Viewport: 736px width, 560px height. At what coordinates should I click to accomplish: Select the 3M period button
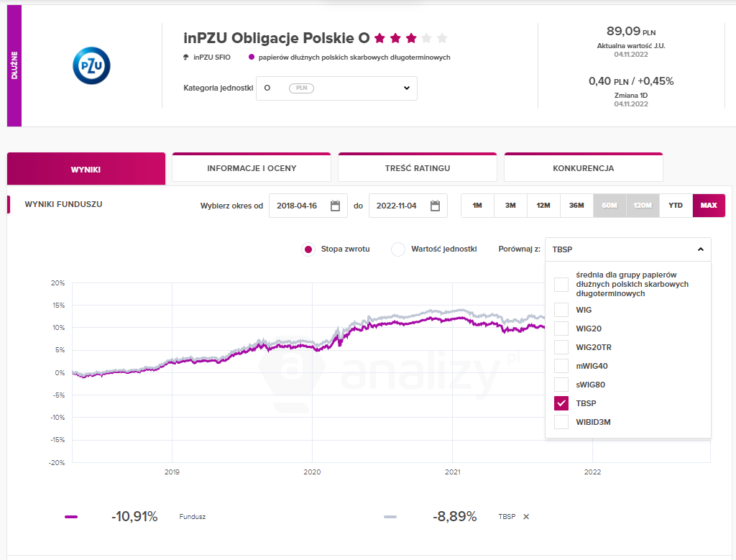511,206
